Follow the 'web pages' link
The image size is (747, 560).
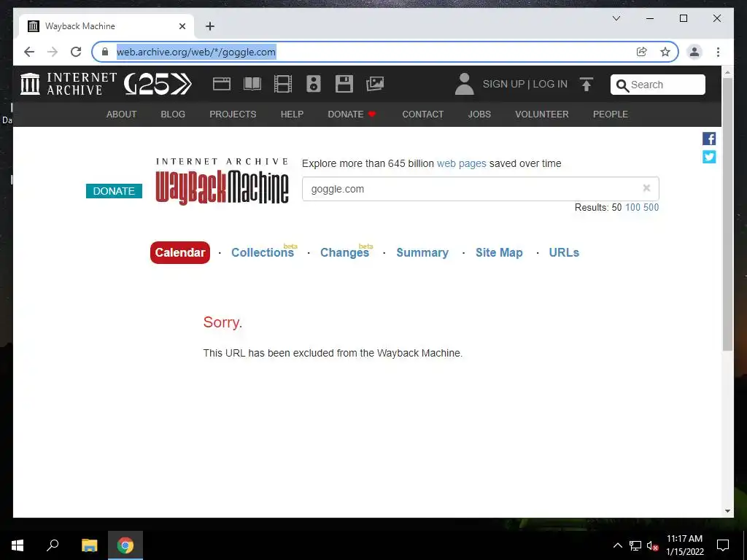pyautogui.click(x=462, y=163)
